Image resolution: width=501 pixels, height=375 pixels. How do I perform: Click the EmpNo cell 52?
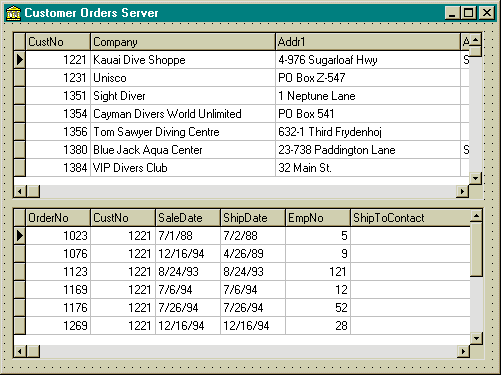[x=318, y=308]
